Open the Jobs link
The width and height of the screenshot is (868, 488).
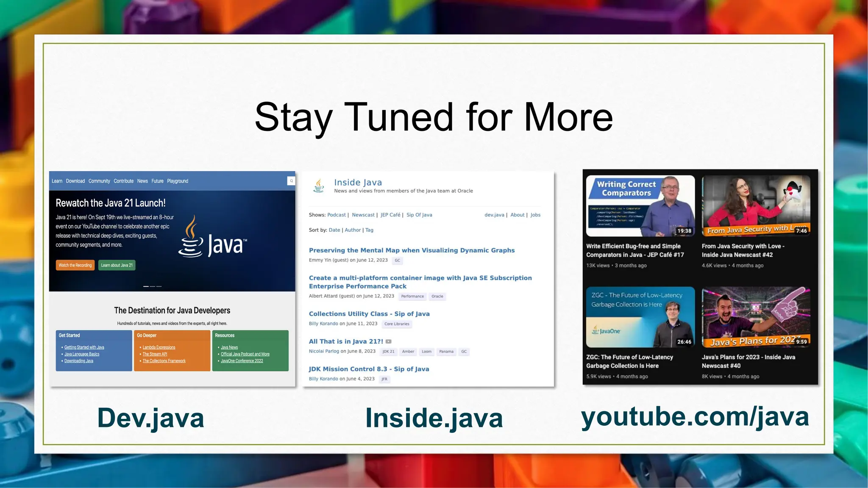click(535, 215)
